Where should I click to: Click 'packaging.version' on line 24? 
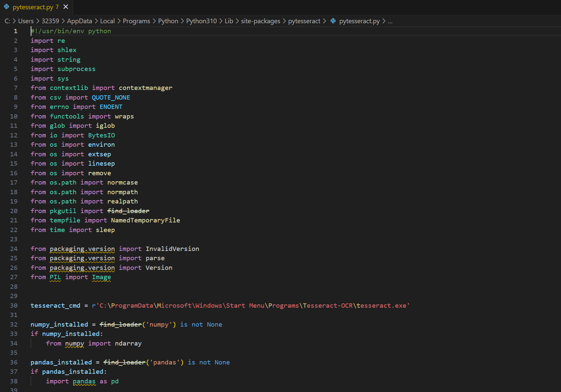click(x=82, y=249)
